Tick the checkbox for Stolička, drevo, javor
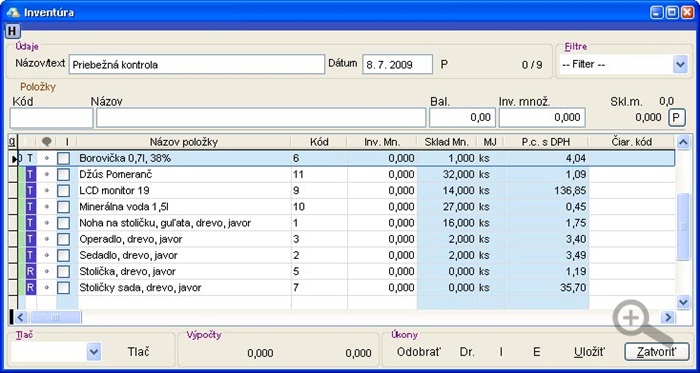Screen dimensions: 700x373 63,271
